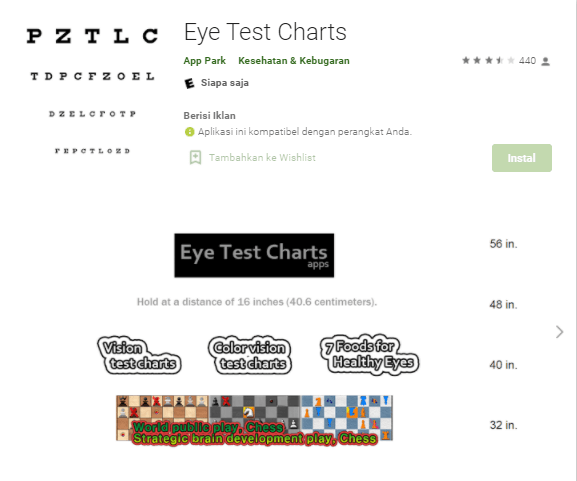The image size is (577, 481).
Task: Open Color vision test charts option
Action: [249, 355]
